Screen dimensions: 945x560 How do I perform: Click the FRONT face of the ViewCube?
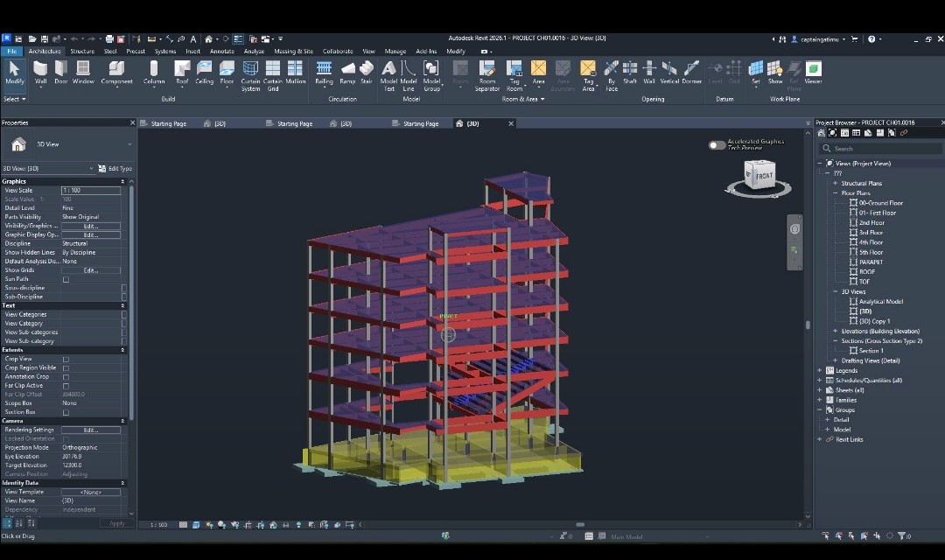click(763, 176)
